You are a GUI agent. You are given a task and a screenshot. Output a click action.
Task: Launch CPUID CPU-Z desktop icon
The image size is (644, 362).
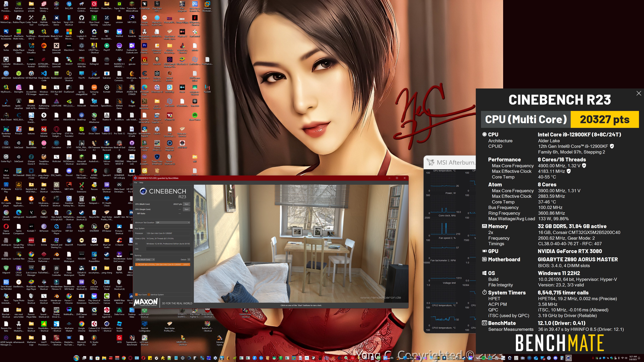tap(19, 271)
